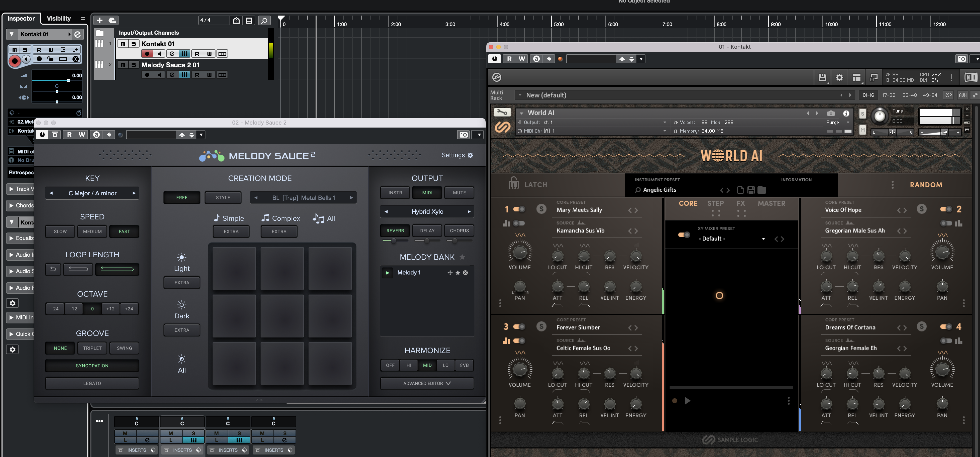This screenshot has height=457, width=980.
Task: Select next key with right arrow
Action: coord(134,193)
